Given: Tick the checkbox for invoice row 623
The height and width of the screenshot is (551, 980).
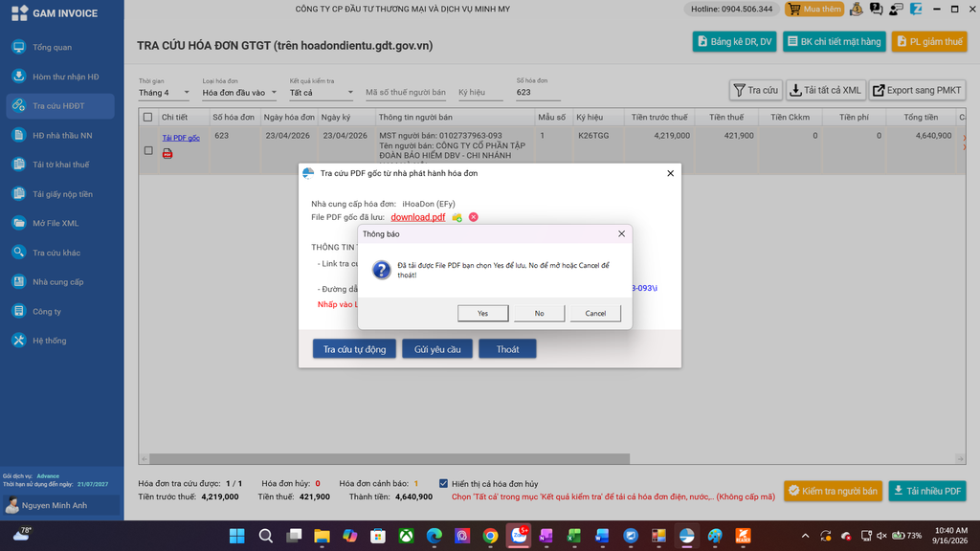Looking at the screenshot, I should pos(148,150).
